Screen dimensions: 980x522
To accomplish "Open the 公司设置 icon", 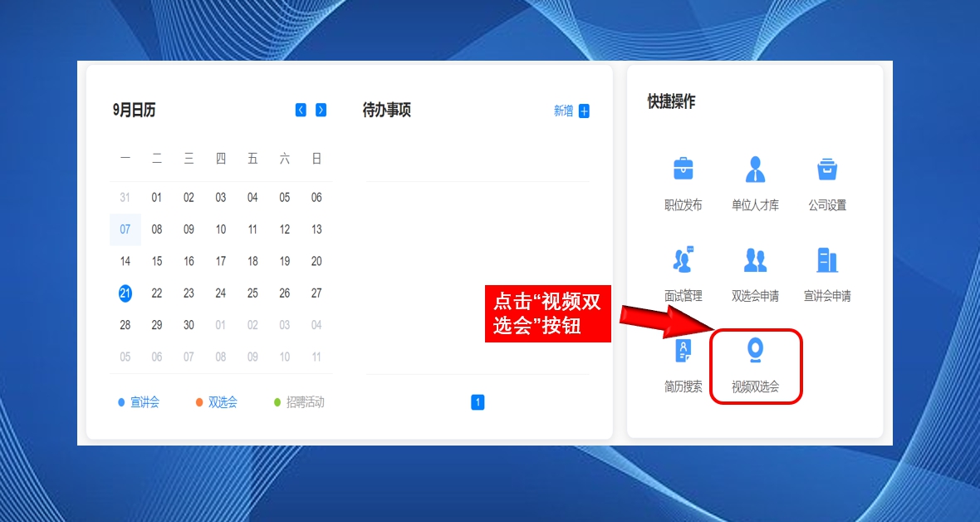I will click(827, 169).
